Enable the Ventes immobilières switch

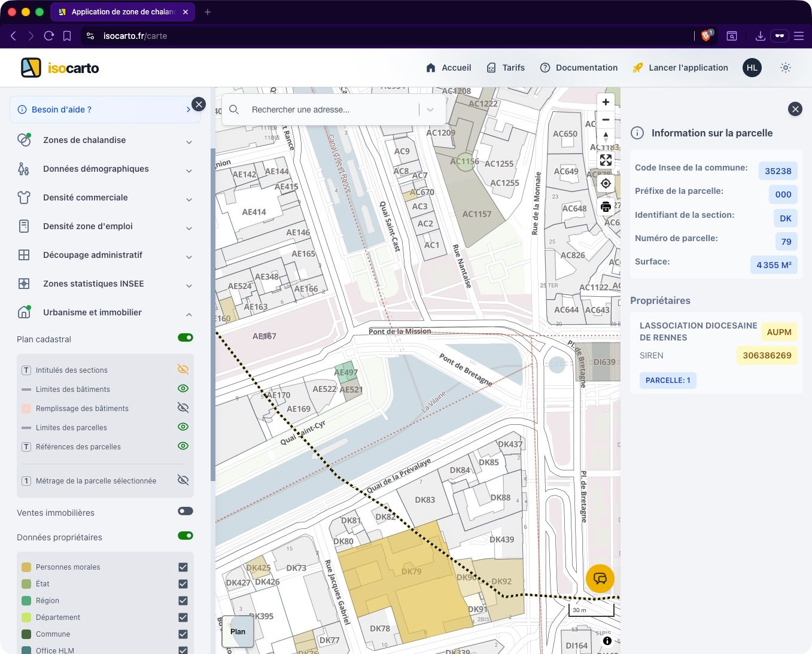185,512
